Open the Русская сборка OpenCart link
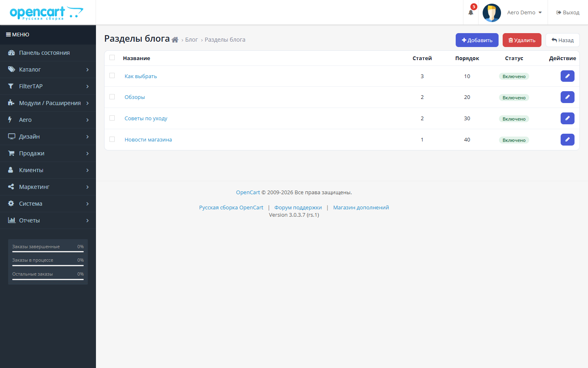588x368 pixels. coord(231,207)
